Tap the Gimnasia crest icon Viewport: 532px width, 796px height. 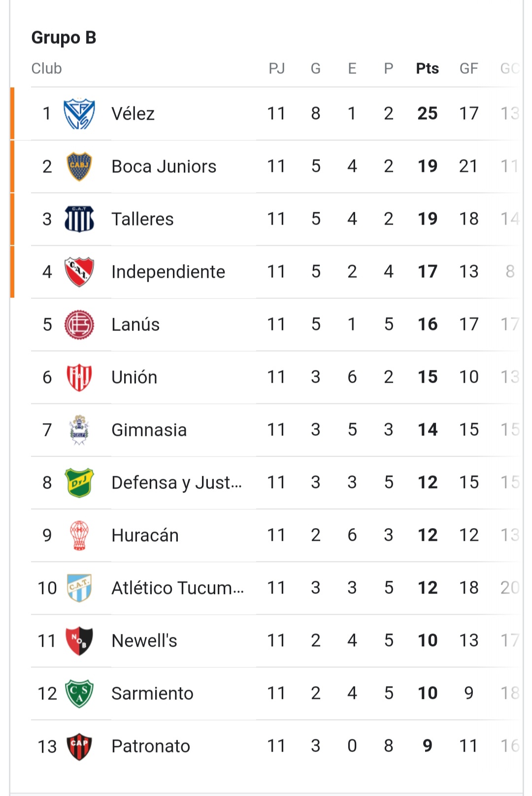coord(79,430)
